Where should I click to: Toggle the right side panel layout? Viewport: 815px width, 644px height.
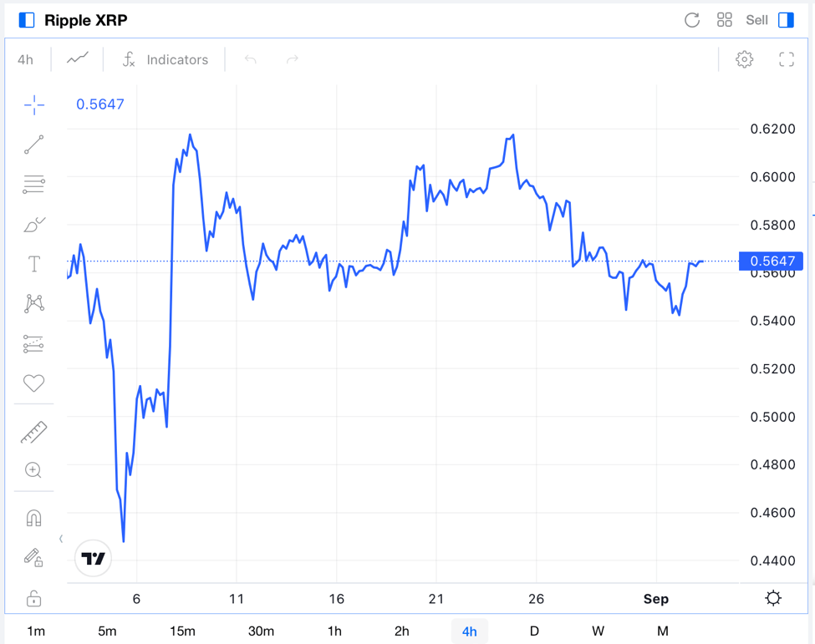[786, 20]
